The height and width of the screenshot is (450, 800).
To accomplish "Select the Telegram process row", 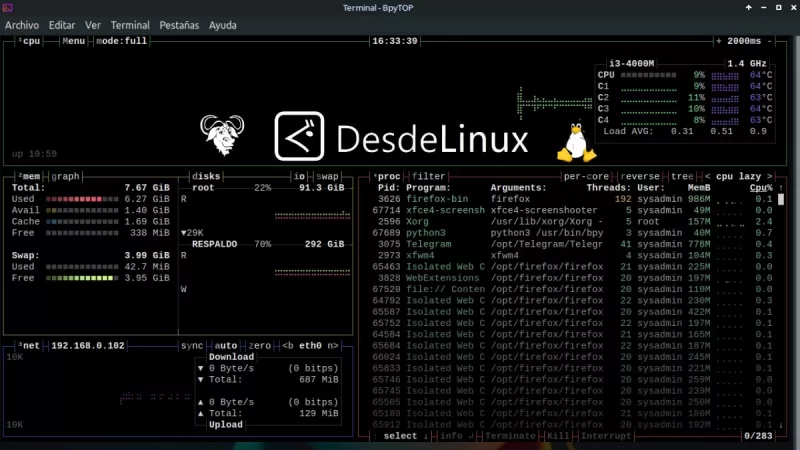I will (429, 243).
